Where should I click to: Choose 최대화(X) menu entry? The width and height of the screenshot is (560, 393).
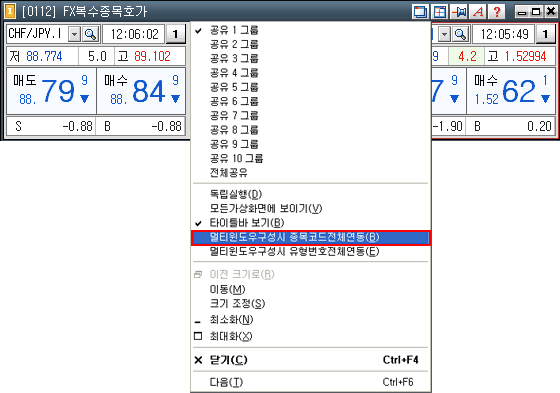point(310,336)
